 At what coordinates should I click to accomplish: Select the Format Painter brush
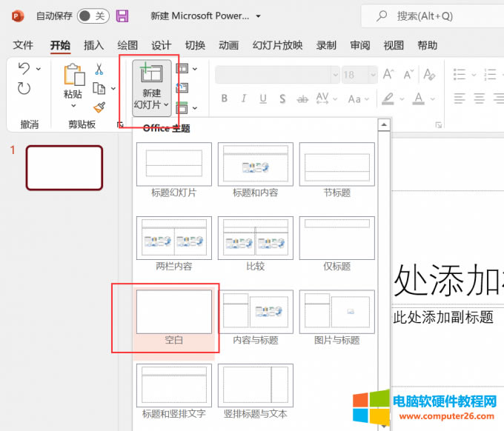[99, 107]
